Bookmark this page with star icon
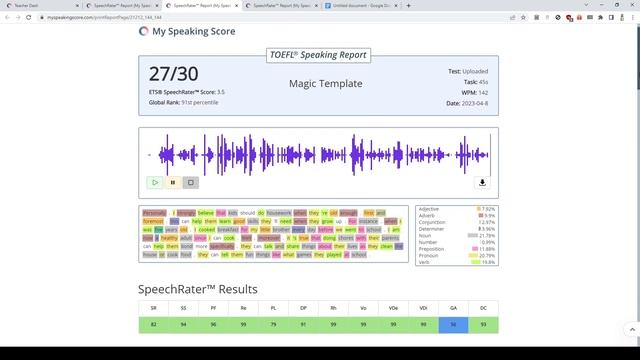 pos(523,18)
